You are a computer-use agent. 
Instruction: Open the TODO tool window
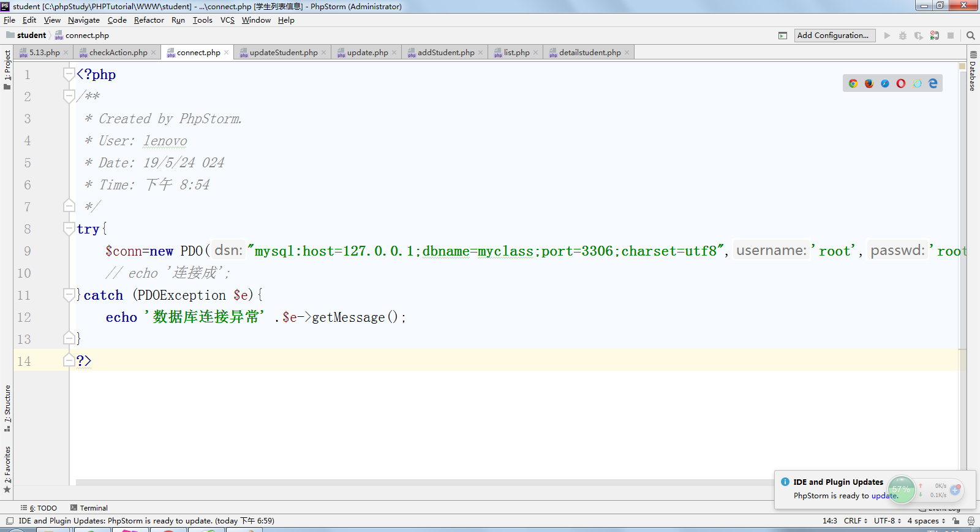pyautogui.click(x=39, y=508)
